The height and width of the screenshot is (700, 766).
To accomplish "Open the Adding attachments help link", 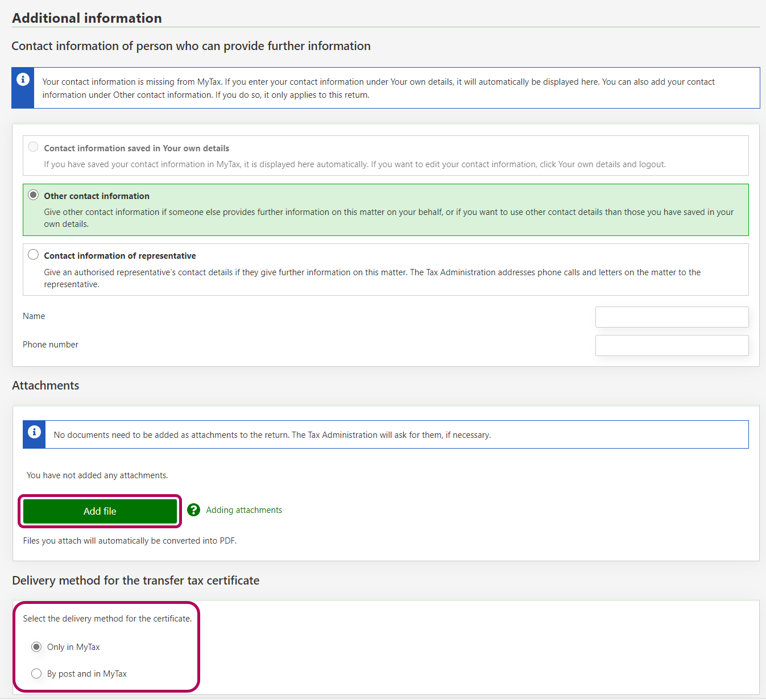I will (244, 510).
